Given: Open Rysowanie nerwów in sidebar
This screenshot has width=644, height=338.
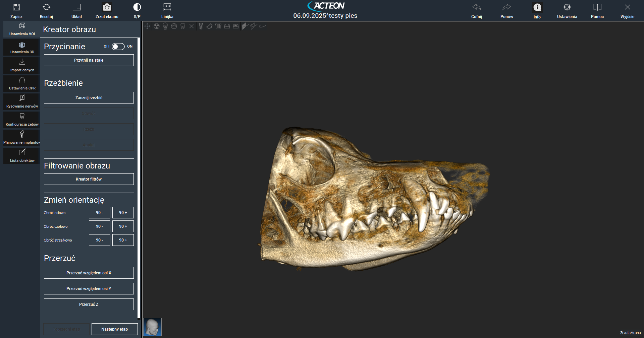Looking at the screenshot, I should click(22, 101).
